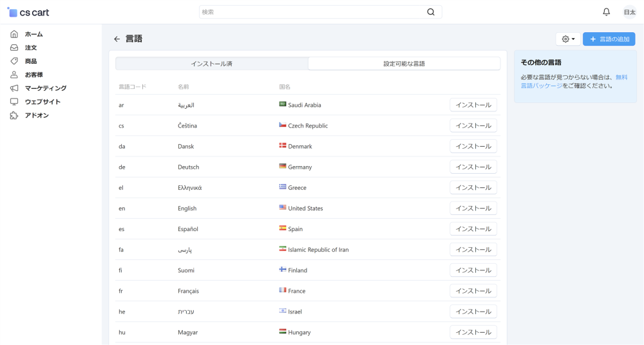
Task: Open ウェブサイト in the sidebar
Action: tap(43, 102)
